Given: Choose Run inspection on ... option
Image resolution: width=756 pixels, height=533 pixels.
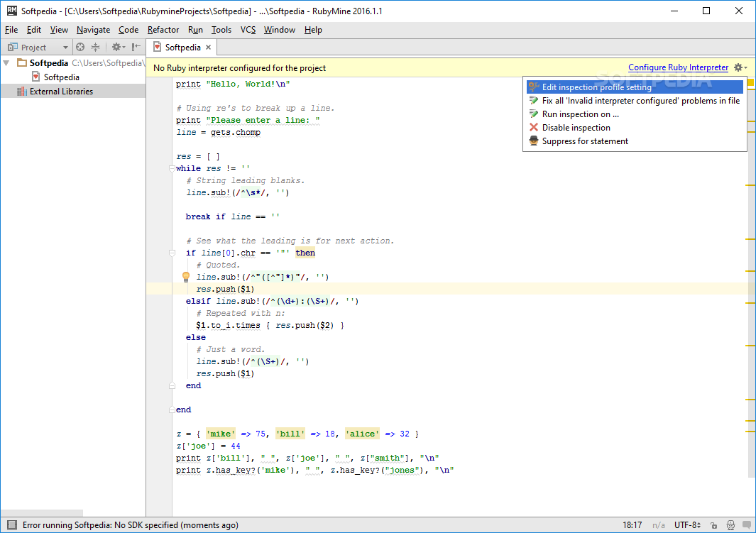Looking at the screenshot, I should click(635, 114).
